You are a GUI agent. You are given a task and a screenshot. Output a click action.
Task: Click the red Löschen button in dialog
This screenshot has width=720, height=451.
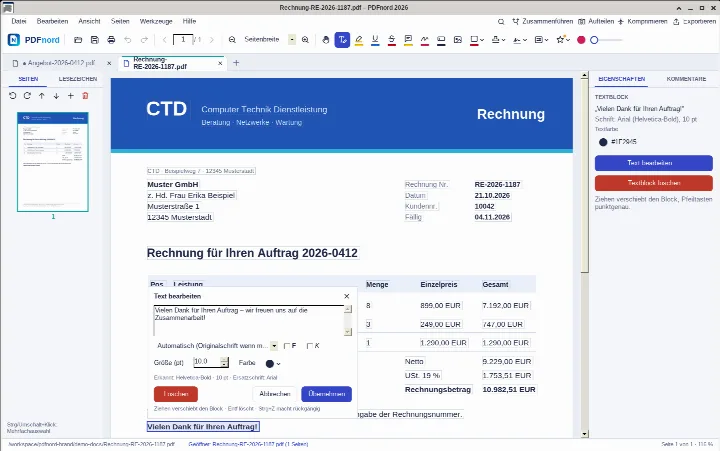[x=176, y=394]
